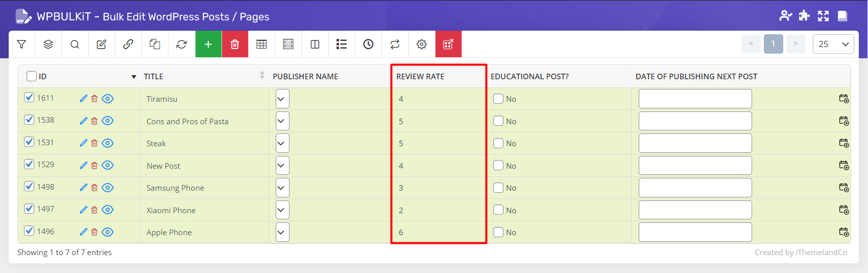
Task: Click the green add new post button
Action: (208, 44)
